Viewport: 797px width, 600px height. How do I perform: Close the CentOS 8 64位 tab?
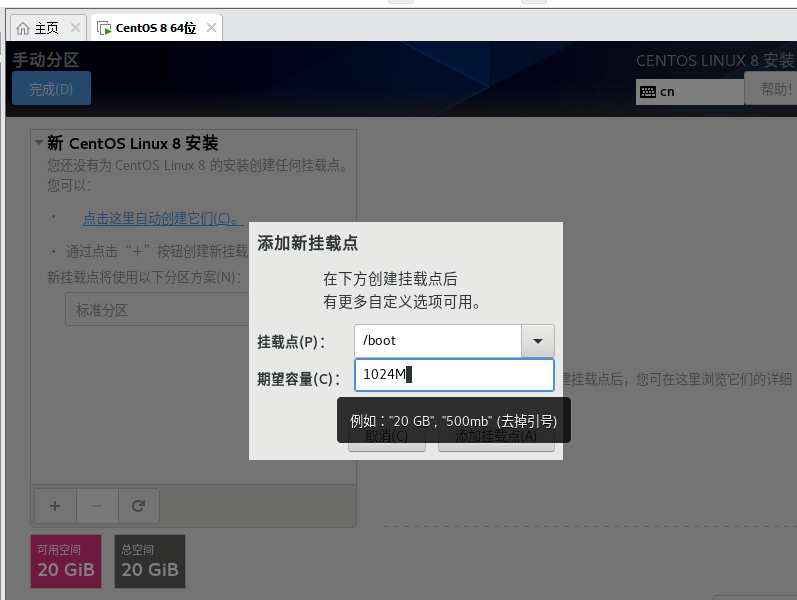tap(211, 27)
